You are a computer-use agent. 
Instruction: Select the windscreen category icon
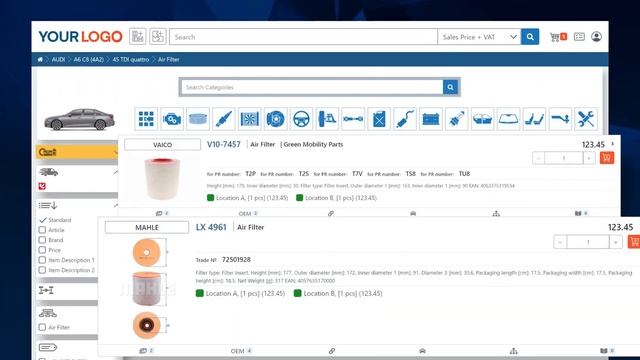tap(509, 119)
